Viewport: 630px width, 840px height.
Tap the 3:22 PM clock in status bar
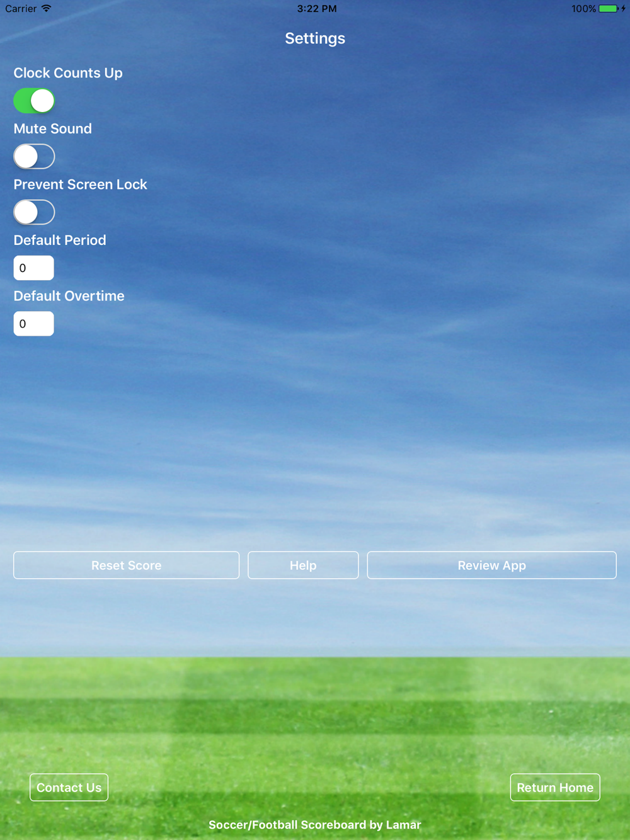tap(317, 9)
